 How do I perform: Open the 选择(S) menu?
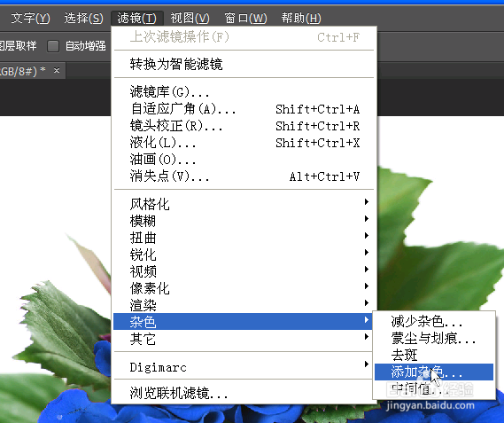coord(83,18)
